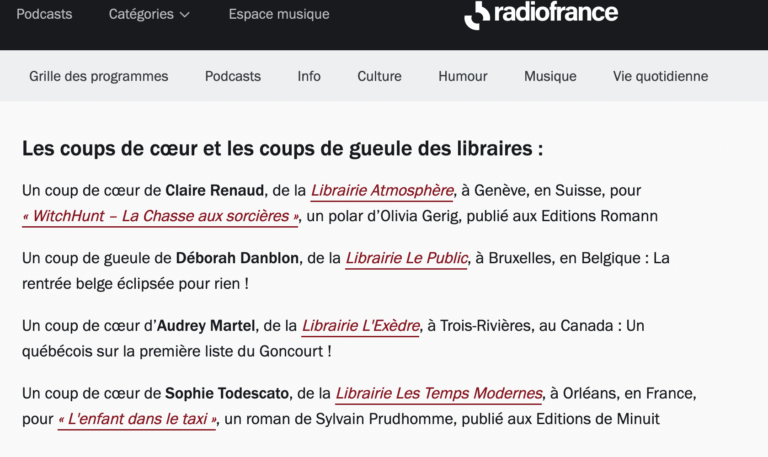
Task: Open the Vie quotidienne section
Action: [x=660, y=76]
